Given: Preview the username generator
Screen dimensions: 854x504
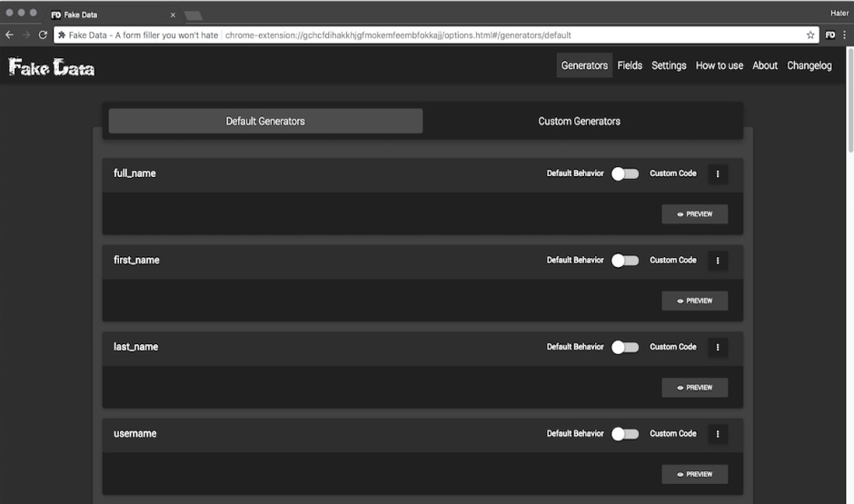Looking at the screenshot, I should [x=694, y=474].
